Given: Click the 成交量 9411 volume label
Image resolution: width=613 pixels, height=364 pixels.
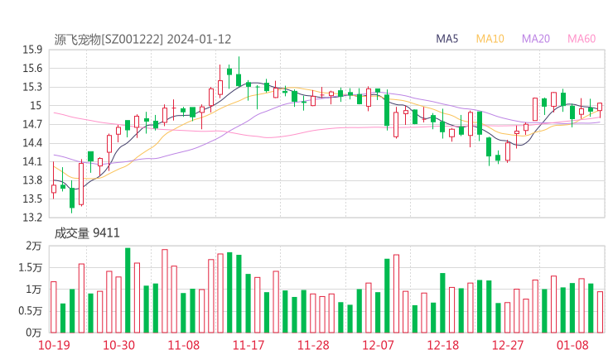Looking at the screenshot, I should [87, 233].
